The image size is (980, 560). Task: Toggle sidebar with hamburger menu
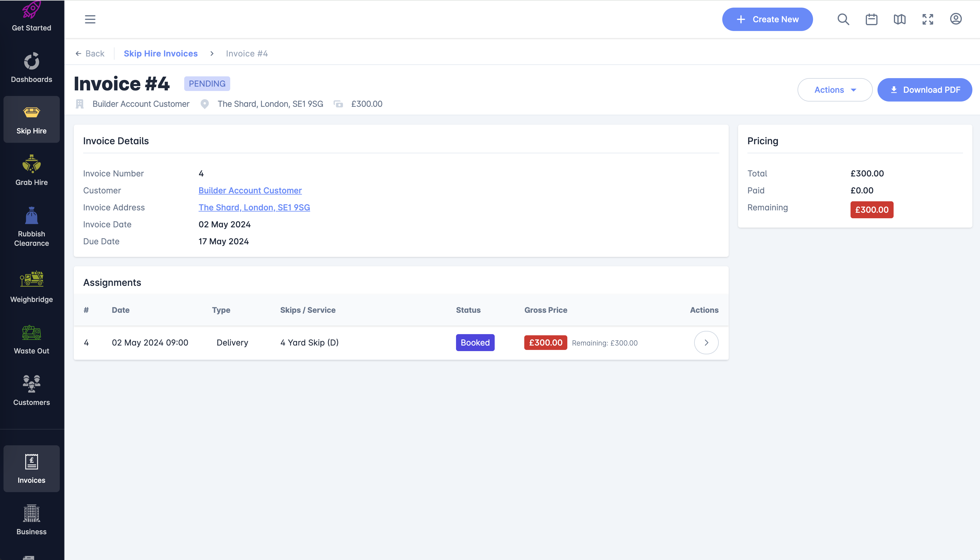90,19
